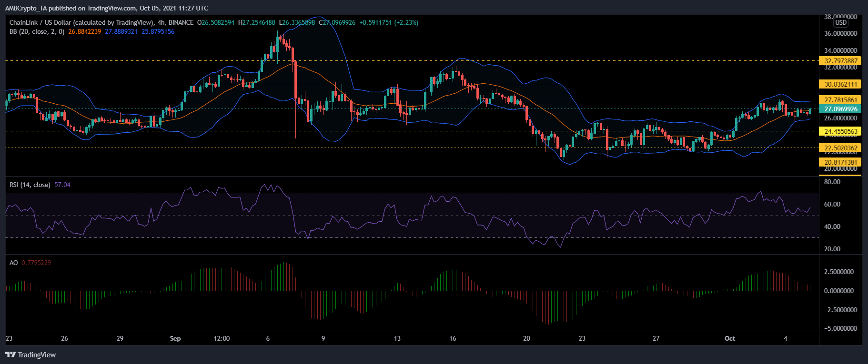Screen dimensions: 868x364
Task: Click the BB upper value 27.8889321
Action: 121,31
